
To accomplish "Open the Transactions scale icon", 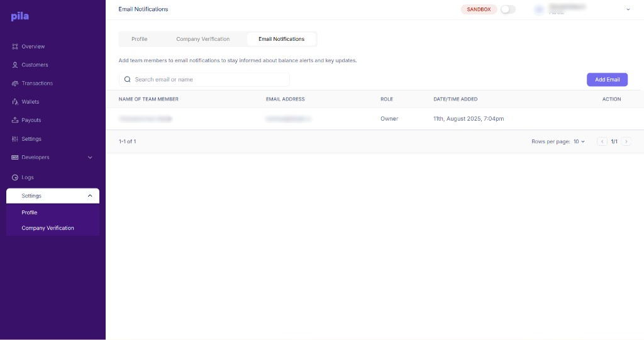I will click(15, 84).
